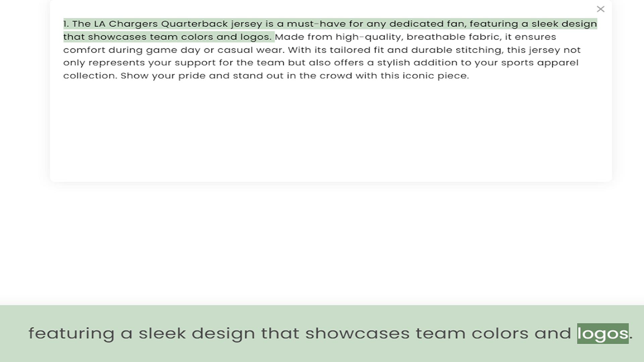Click the word "featuring" in the bottom caption

(x=71, y=334)
